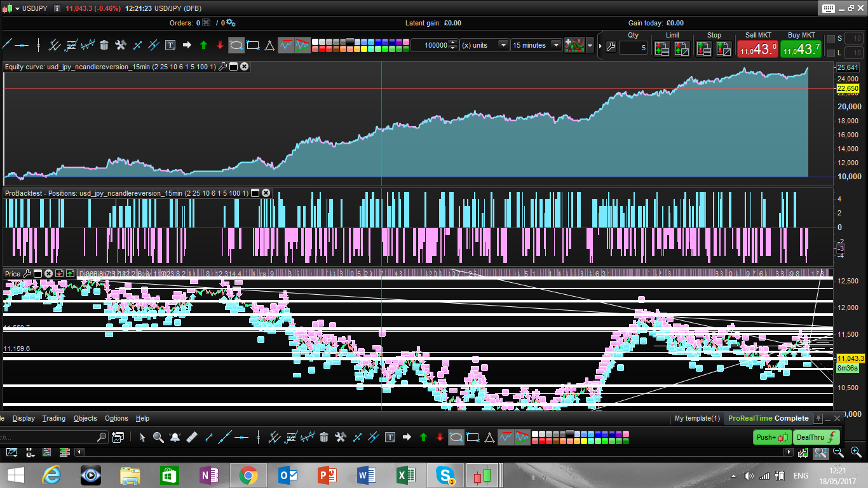Select the text annotation tool in top toolbar

point(170,45)
